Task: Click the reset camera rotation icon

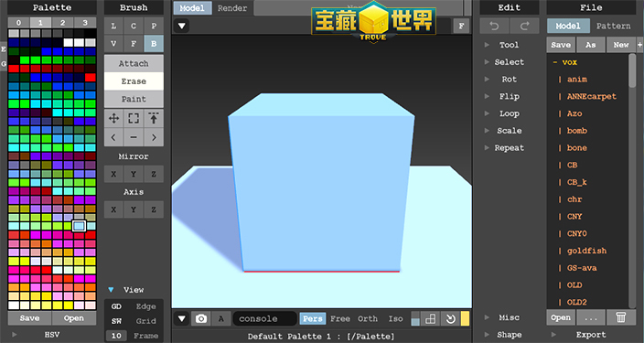Action: pos(451,319)
